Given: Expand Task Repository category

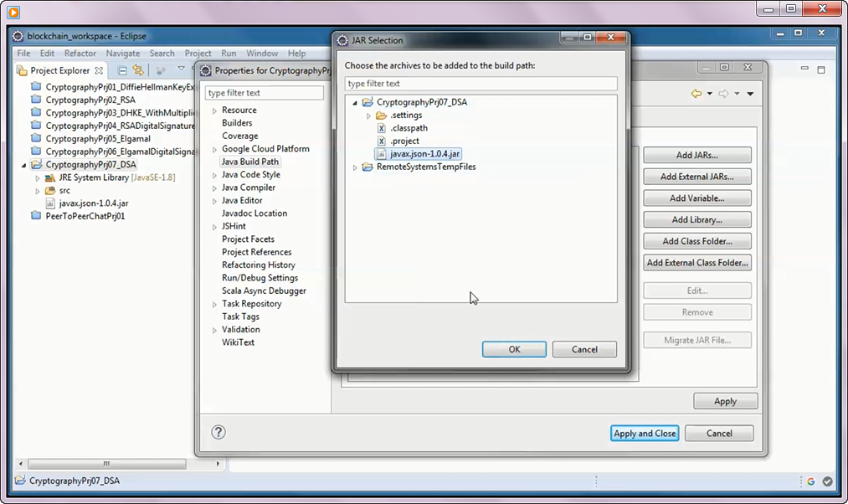Looking at the screenshot, I should (214, 305).
